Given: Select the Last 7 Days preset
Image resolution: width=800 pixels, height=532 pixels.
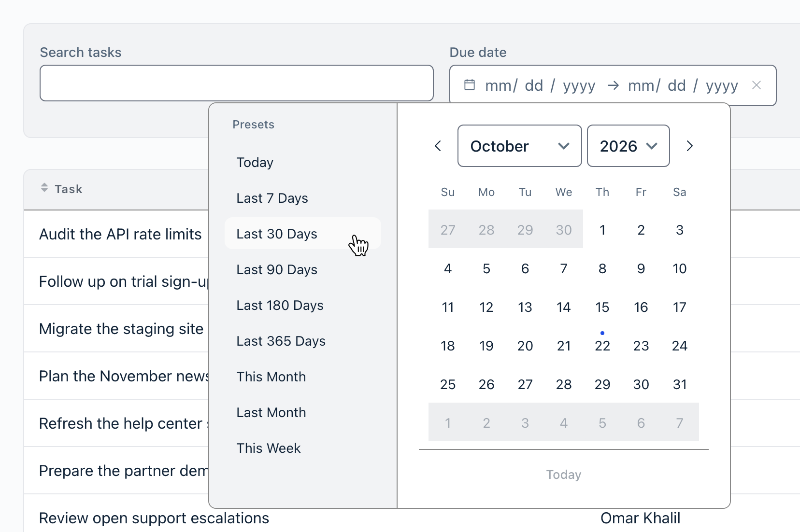Looking at the screenshot, I should point(303,198).
